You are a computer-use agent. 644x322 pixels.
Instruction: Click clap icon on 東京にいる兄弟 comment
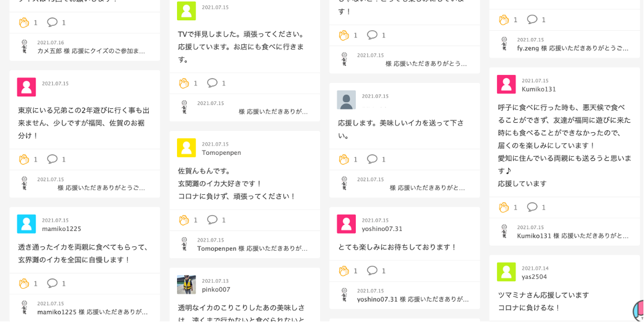[23, 159]
